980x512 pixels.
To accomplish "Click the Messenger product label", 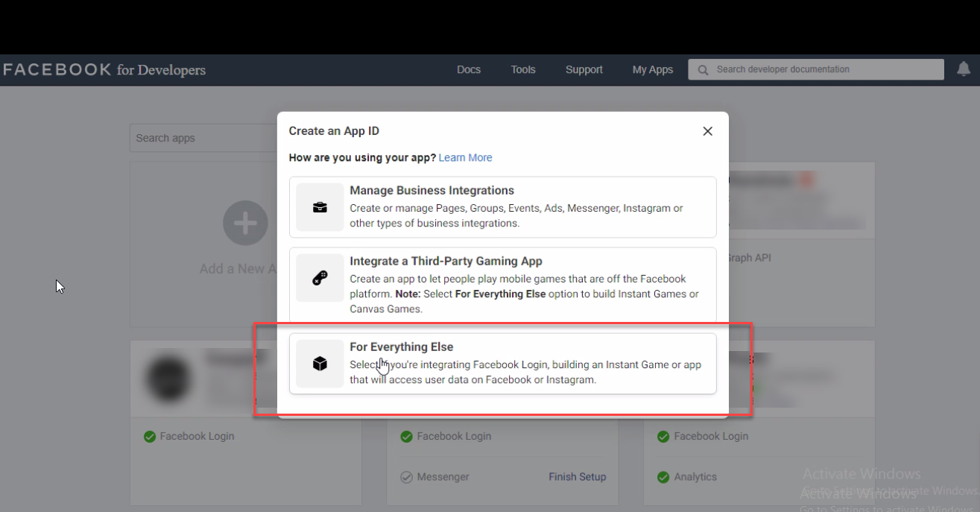I will point(443,477).
